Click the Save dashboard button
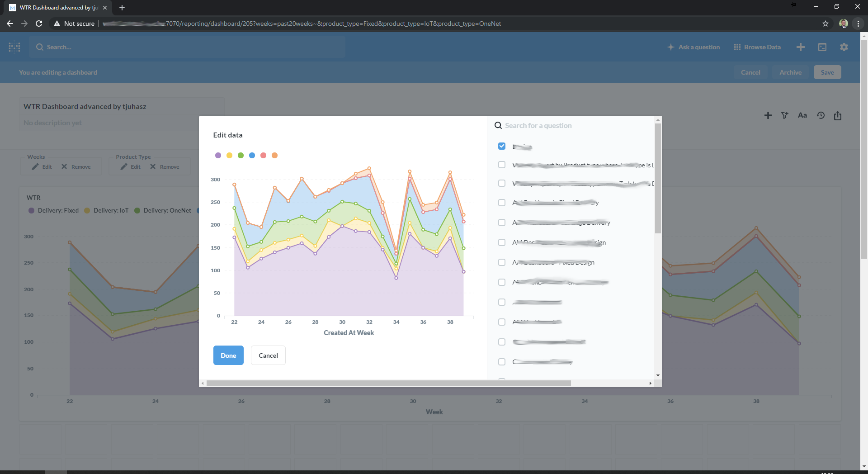This screenshot has height=474, width=868. coord(827,72)
